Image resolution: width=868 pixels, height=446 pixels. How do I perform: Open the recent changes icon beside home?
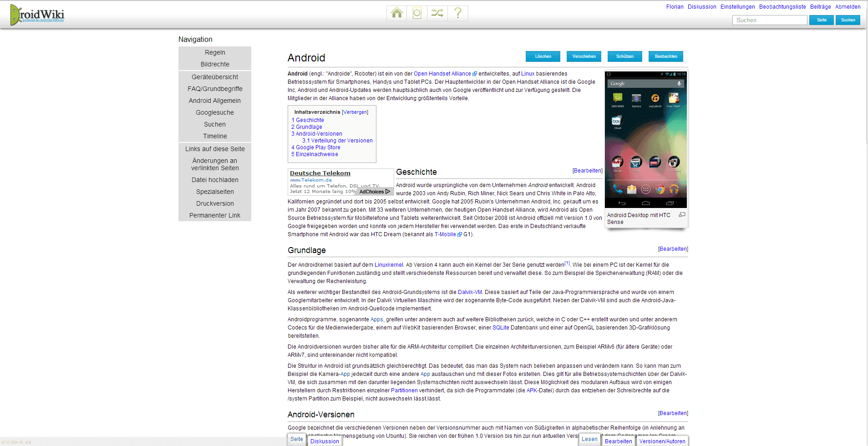pyautogui.click(x=417, y=13)
